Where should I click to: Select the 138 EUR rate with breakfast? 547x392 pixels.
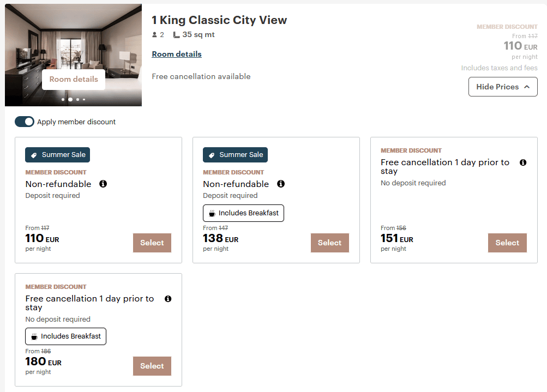click(330, 243)
